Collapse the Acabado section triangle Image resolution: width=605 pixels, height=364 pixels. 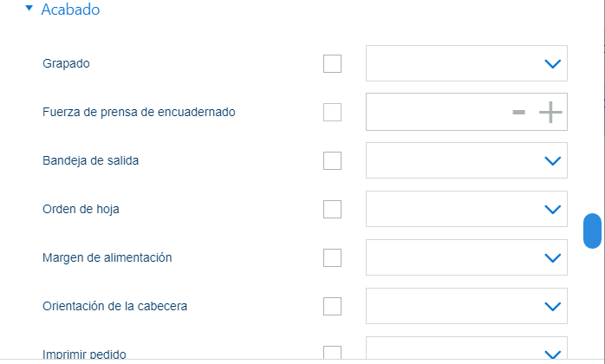[29, 8]
